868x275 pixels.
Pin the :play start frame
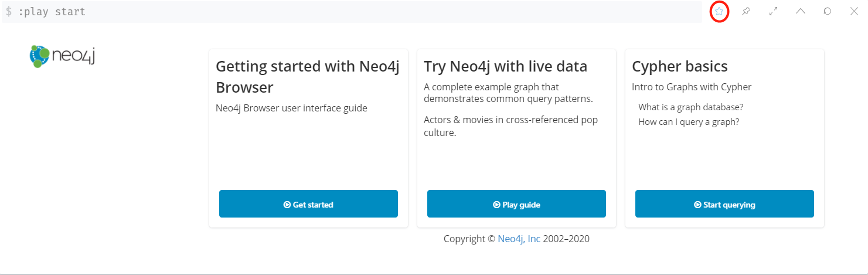pos(746,11)
